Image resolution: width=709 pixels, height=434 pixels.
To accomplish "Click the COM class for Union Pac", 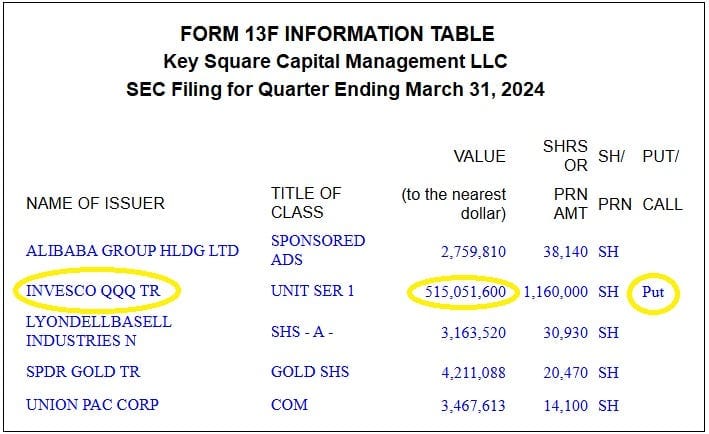I will (x=289, y=405).
